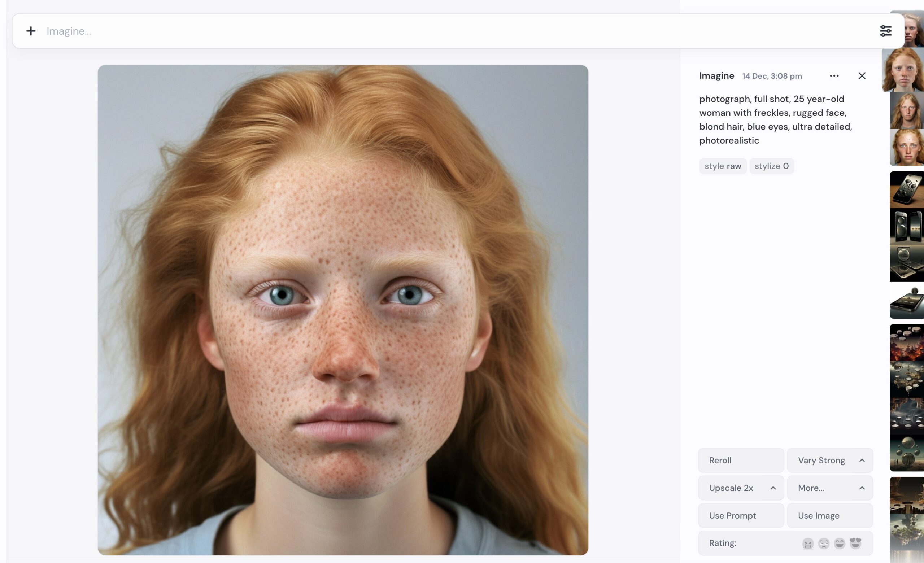The image size is (924, 563).
Task: Rate image with smiling face emoji
Action: click(x=839, y=543)
